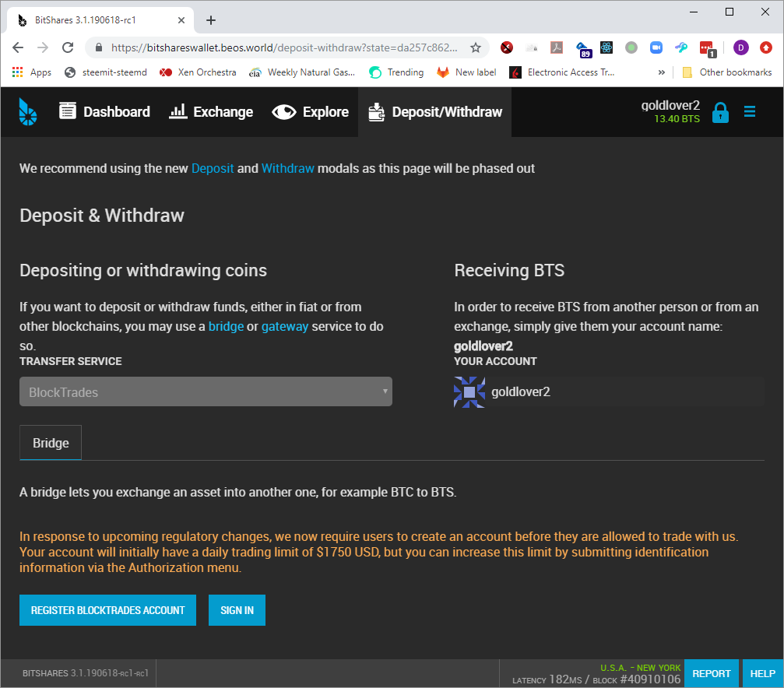Click the extension icon with 89 badge
The image size is (784, 688).
[583, 49]
